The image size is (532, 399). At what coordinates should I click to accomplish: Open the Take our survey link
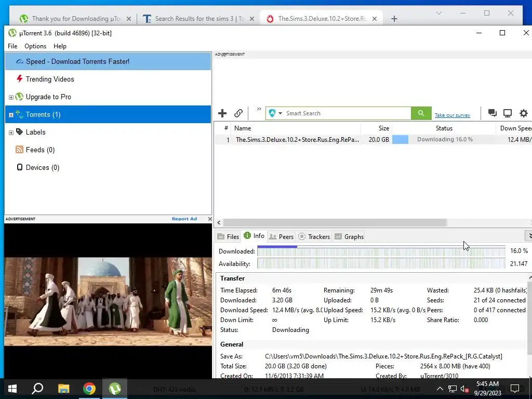point(453,115)
